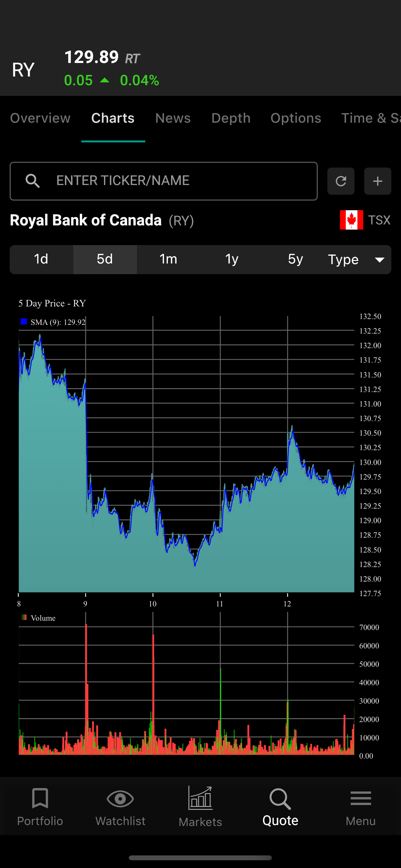Tap the TSX exchange label
The width and height of the screenshot is (401, 868).
coord(379,220)
